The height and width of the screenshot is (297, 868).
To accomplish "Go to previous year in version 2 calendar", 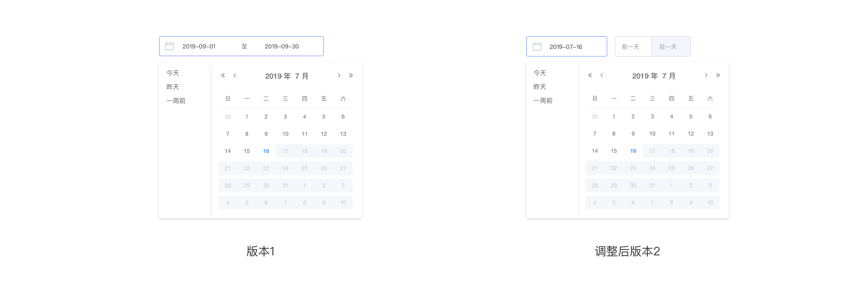I will point(590,76).
